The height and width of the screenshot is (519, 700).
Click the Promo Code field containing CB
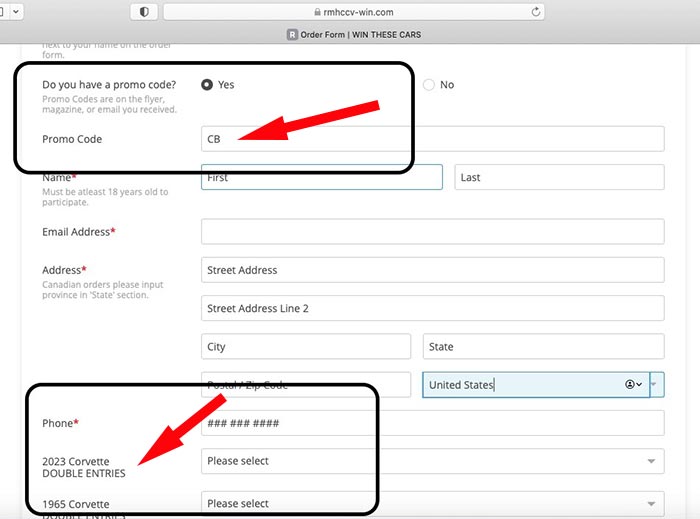coord(433,139)
